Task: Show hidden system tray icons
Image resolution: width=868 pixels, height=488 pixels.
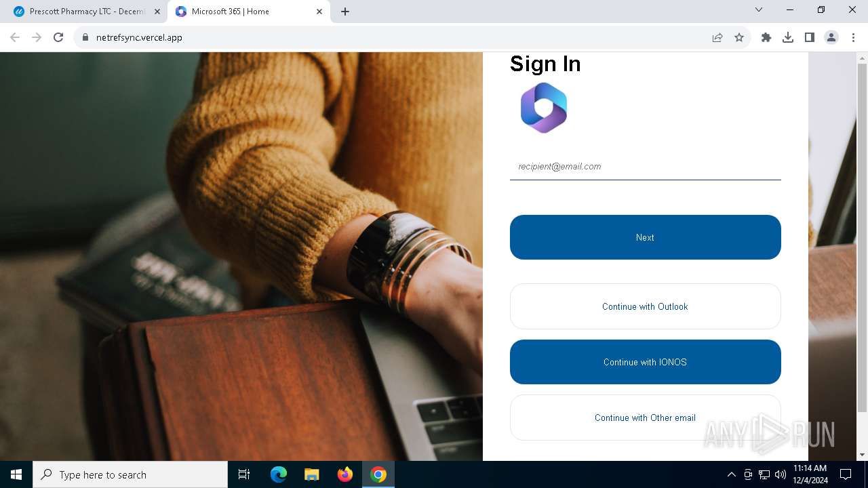Action: 731,474
